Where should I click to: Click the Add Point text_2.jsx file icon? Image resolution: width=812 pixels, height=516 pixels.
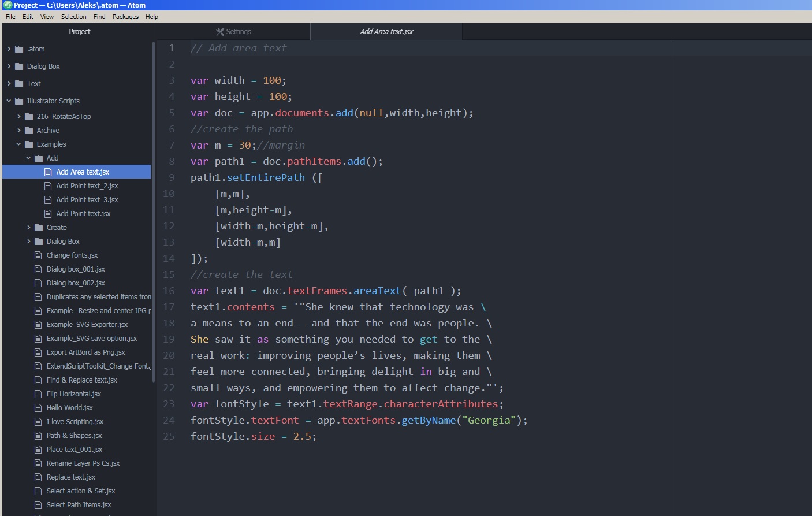(x=48, y=186)
